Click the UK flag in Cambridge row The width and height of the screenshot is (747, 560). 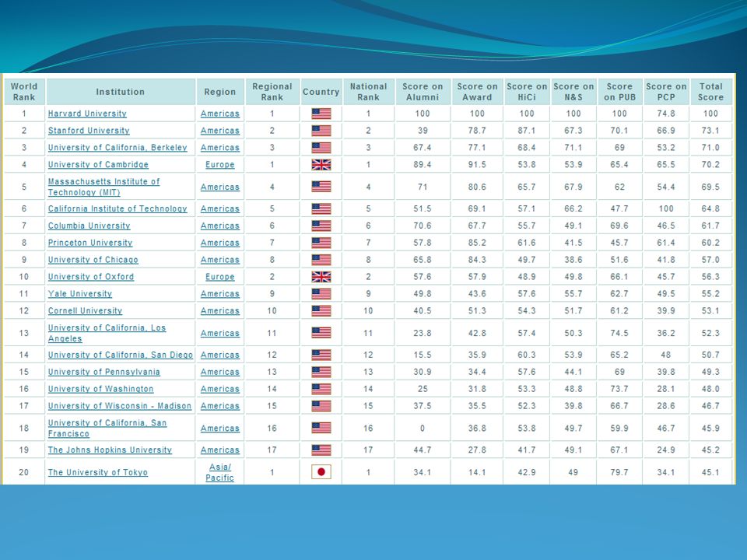click(x=321, y=165)
